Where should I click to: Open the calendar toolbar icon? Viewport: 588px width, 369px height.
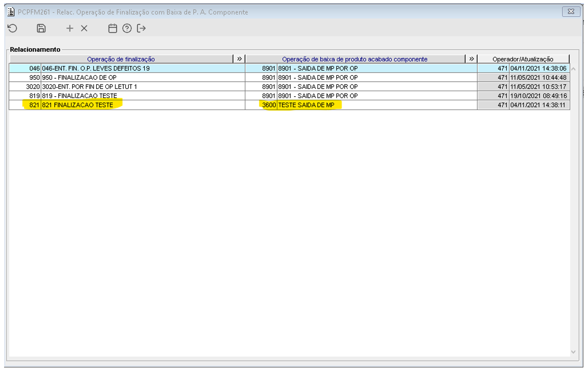coord(112,29)
